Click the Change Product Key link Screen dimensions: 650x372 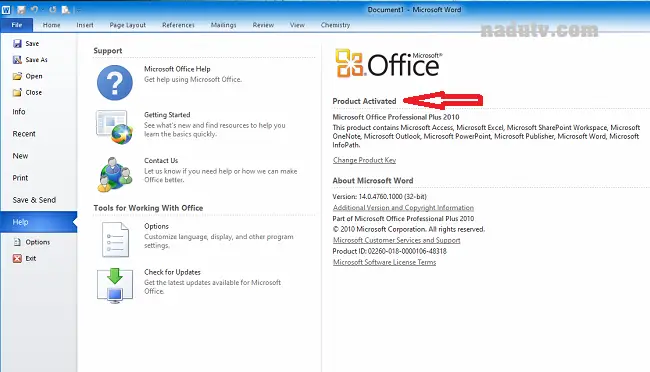pos(364,160)
